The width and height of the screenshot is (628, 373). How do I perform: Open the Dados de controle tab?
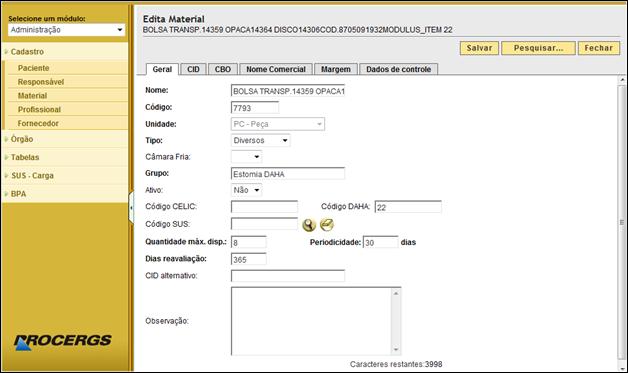(399, 69)
